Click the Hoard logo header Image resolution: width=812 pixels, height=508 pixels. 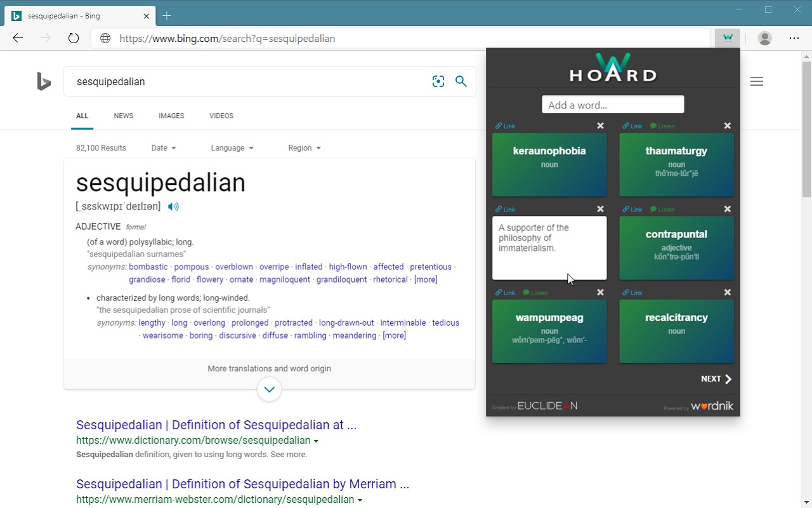coord(613,69)
